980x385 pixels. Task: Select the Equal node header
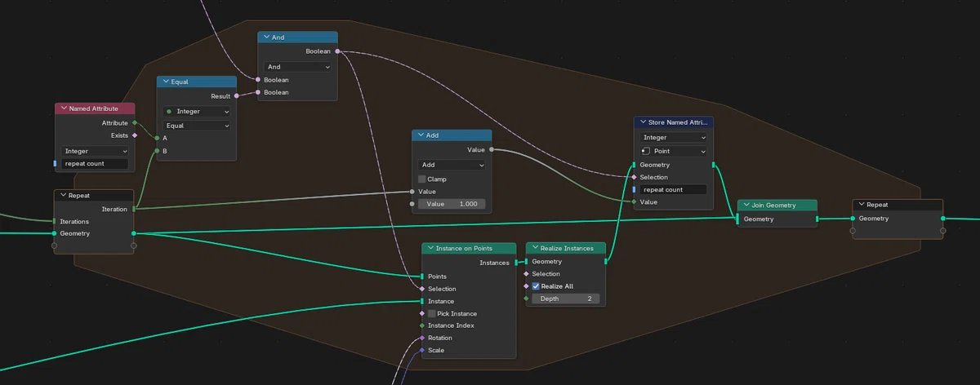coord(197,82)
